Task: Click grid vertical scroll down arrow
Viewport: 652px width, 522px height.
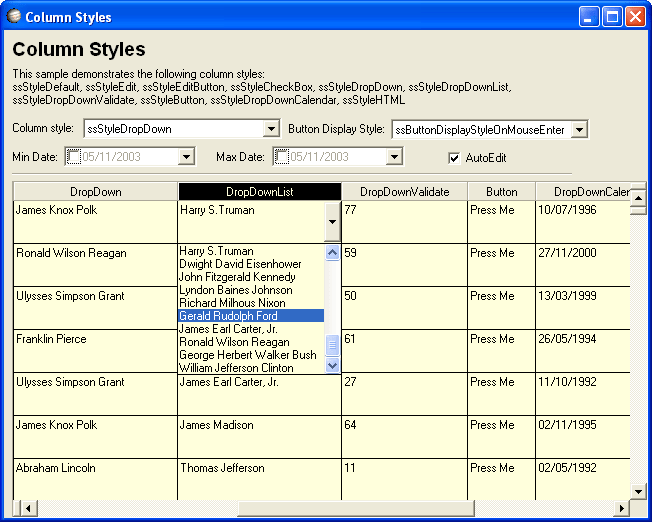Action: [638, 491]
